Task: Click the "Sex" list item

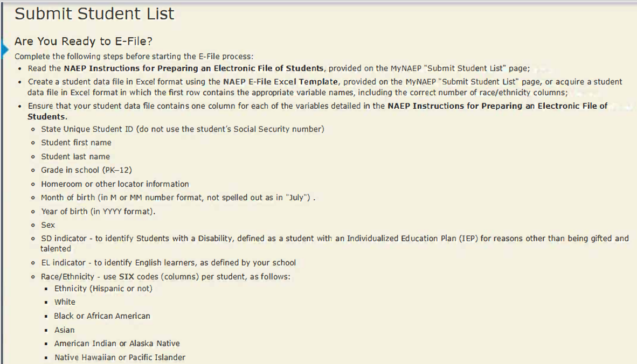Action: (x=48, y=225)
